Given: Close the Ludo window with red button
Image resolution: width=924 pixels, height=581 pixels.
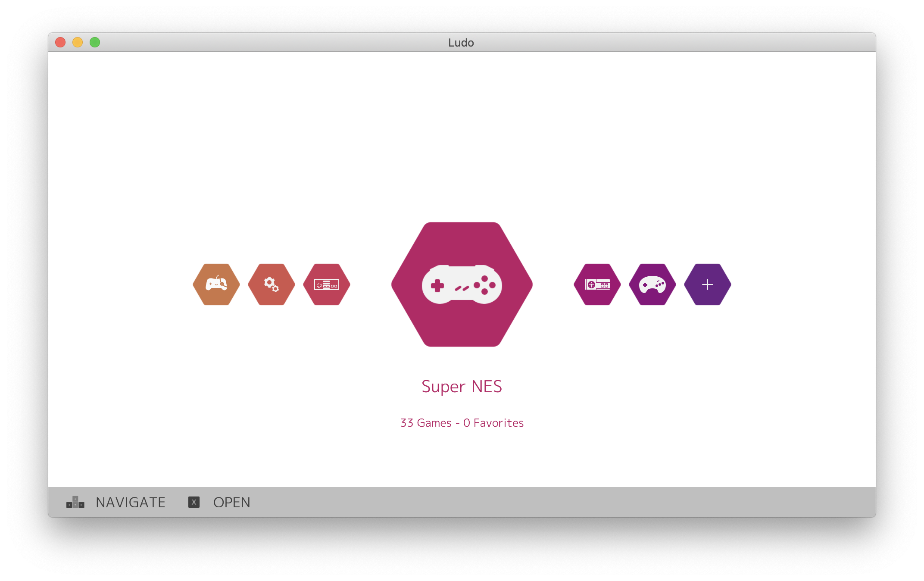Looking at the screenshot, I should pos(60,42).
